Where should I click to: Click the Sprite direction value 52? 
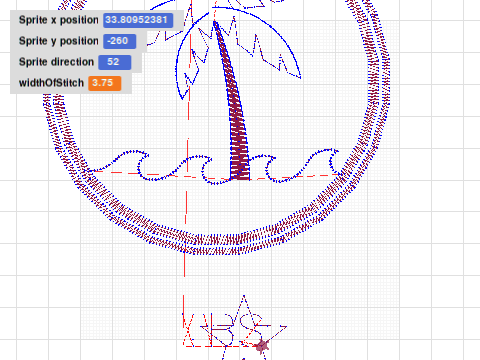click(115, 62)
